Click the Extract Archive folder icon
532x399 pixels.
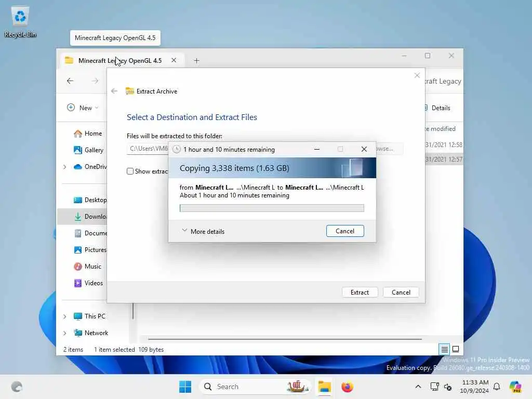click(129, 91)
